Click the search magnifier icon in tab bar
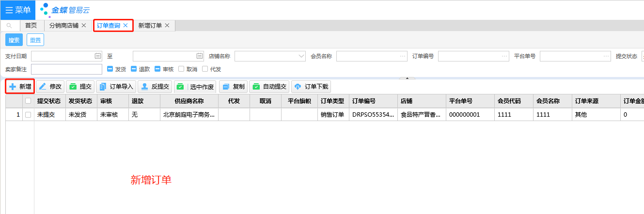644x214 pixels. pyautogui.click(x=9, y=26)
